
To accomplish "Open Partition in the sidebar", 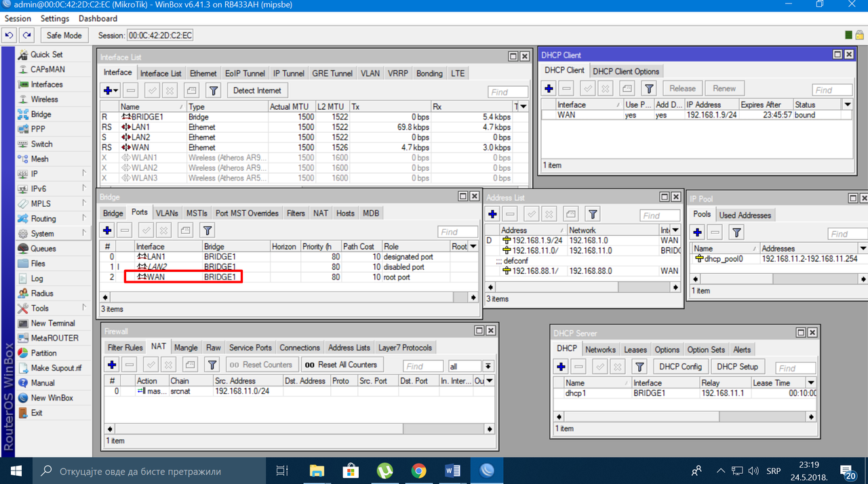I will tap(43, 352).
